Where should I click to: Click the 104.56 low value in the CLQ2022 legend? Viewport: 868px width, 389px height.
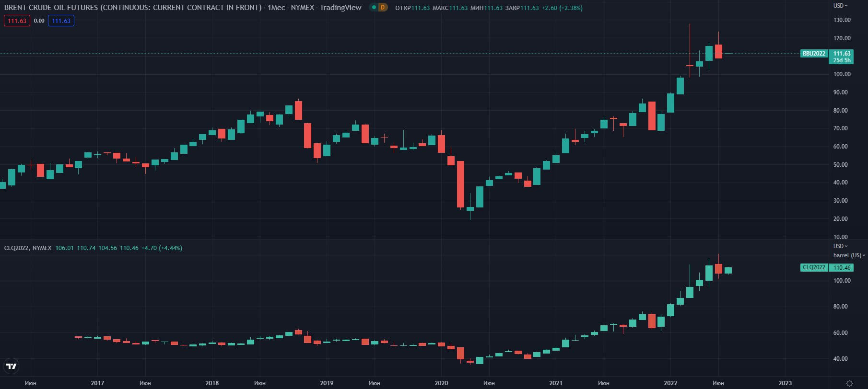(x=107, y=248)
